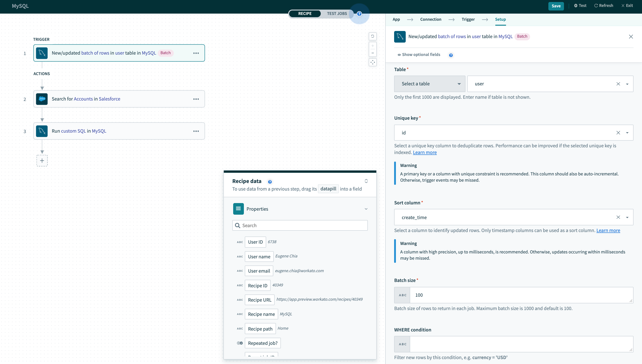Click the Save button

556,6
